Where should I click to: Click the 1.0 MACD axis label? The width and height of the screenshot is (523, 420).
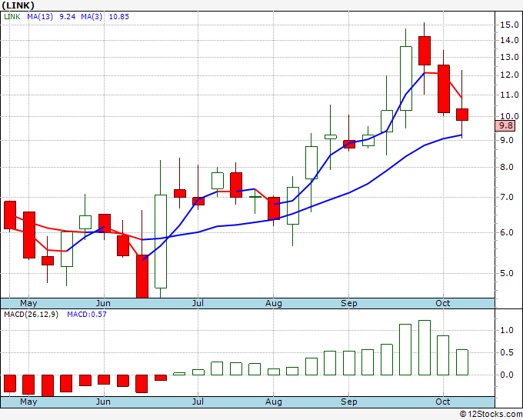click(x=507, y=330)
